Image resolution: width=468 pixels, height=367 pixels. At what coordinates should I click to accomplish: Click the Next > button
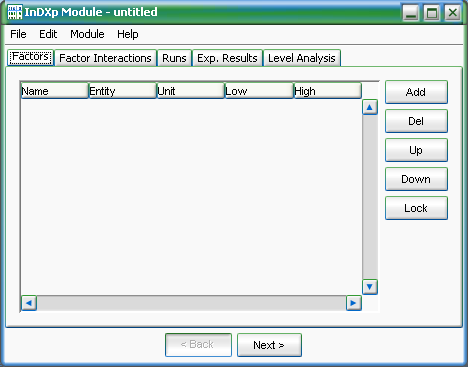coord(269,345)
